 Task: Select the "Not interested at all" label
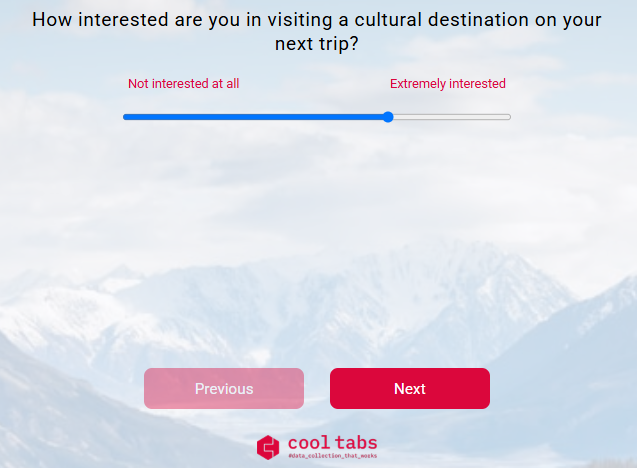click(184, 84)
